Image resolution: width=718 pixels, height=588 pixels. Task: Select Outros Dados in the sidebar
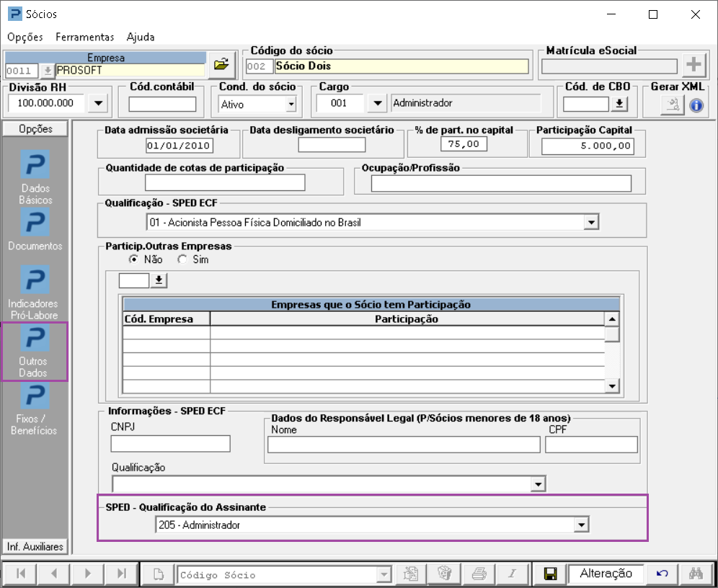click(35, 352)
